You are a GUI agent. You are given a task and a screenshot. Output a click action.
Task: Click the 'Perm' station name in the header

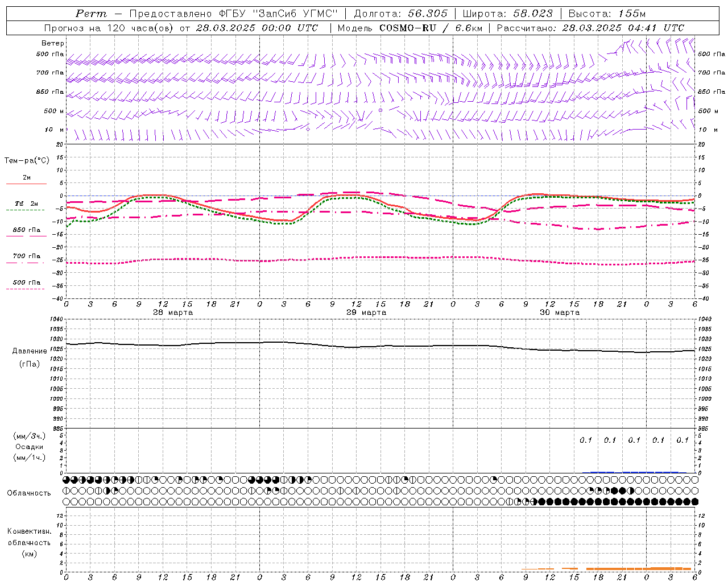[x=91, y=14]
